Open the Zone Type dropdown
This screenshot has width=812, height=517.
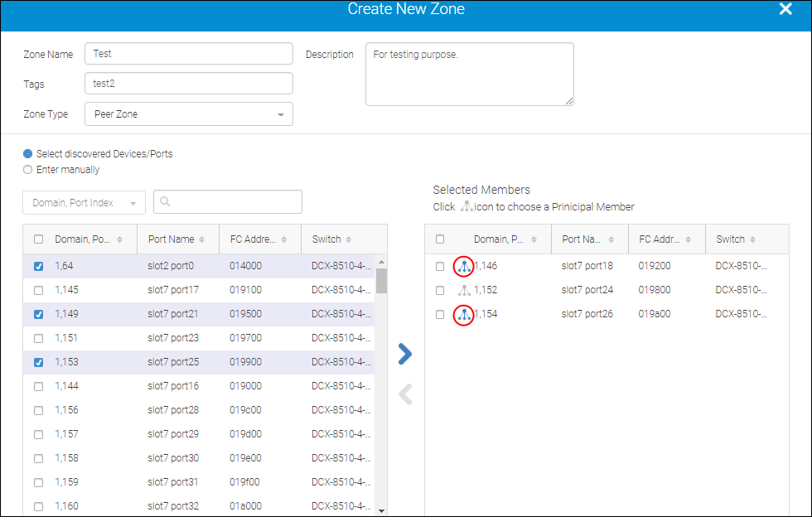282,114
